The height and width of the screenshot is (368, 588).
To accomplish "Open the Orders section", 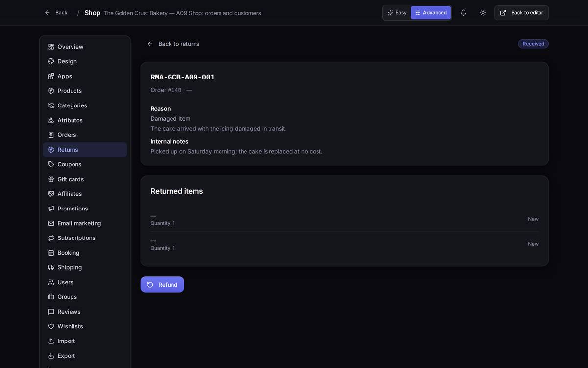I will (85, 135).
